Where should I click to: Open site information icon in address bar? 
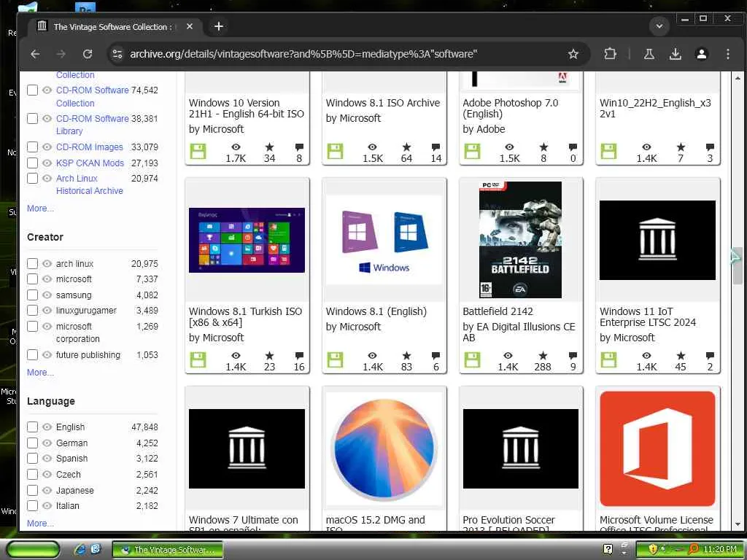pyautogui.click(x=117, y=54)
